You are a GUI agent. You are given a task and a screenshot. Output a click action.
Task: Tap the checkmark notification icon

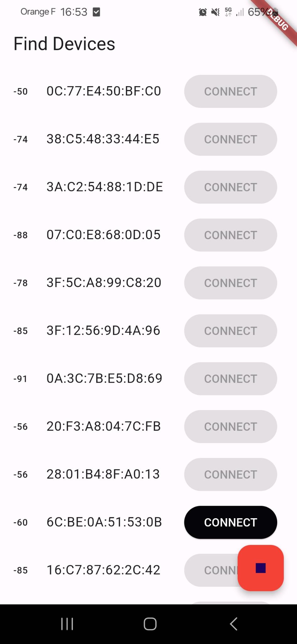point(96,12)
